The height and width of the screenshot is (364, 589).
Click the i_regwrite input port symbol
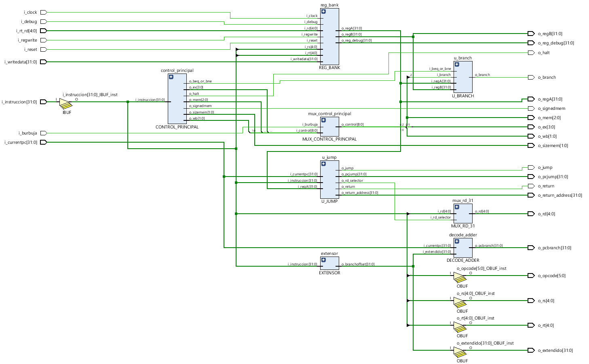click(44, 40)
